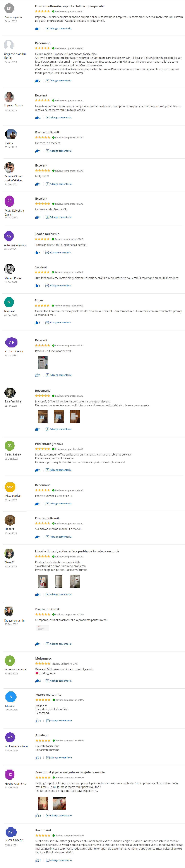Click thumbs-up on the 22 Ian 2023 review
The image size is (185, 868).
click(x=37, y=81)
